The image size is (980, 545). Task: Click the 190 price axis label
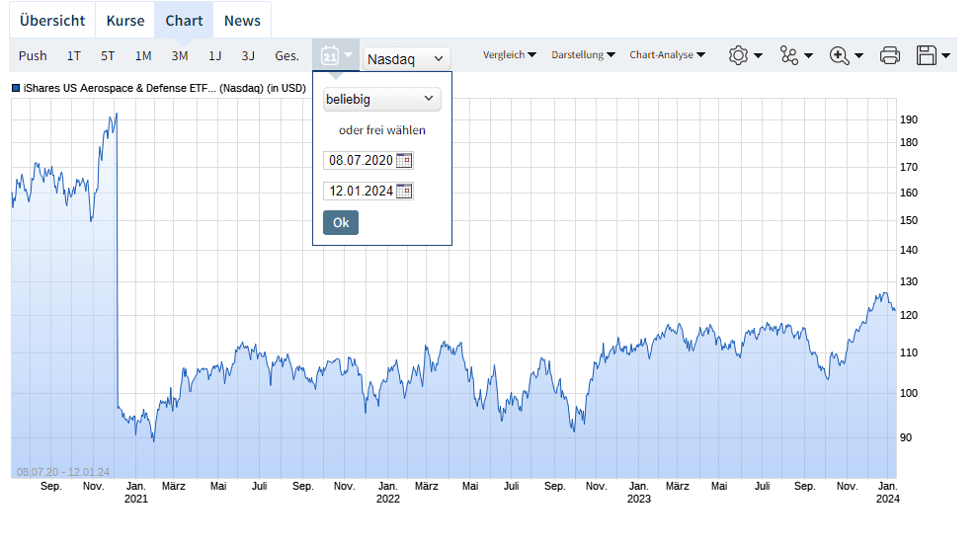pyautogui.click(x=908, y=119)
